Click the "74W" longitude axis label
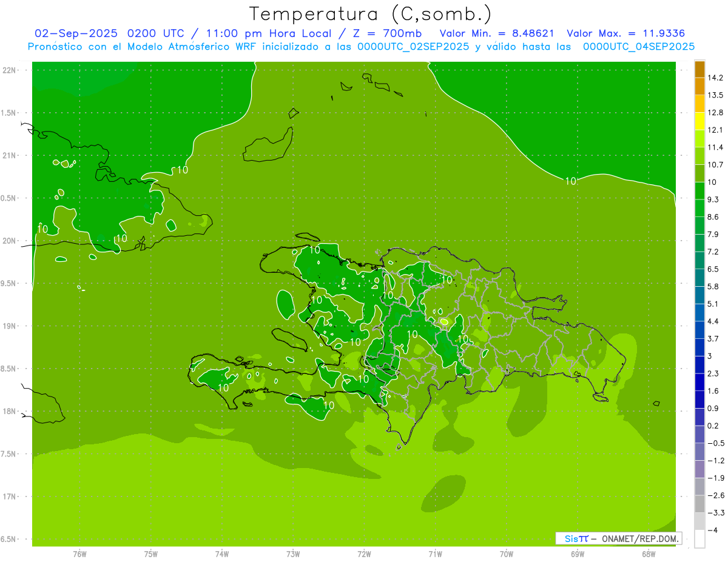The image size is (728, 562). pyautogui.click(x=222, y=554)
